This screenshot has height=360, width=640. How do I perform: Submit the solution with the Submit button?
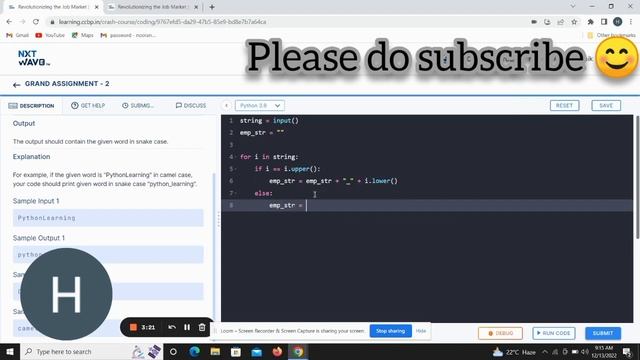[x=603, y=333]
